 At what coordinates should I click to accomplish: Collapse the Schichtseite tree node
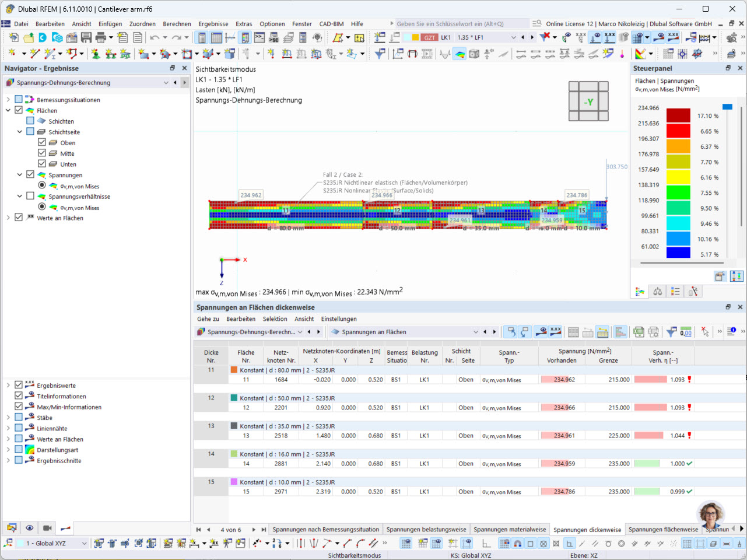point(20,132)
